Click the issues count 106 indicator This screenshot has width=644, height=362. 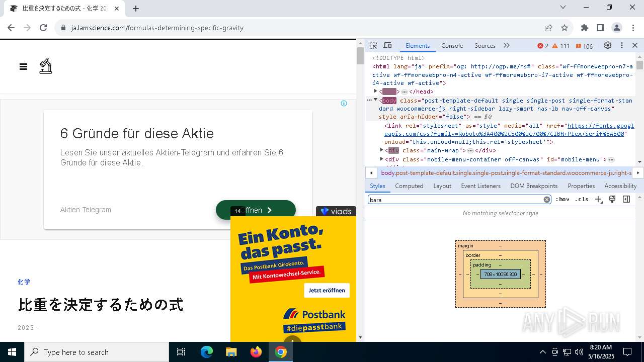click(x=584, y=46)
